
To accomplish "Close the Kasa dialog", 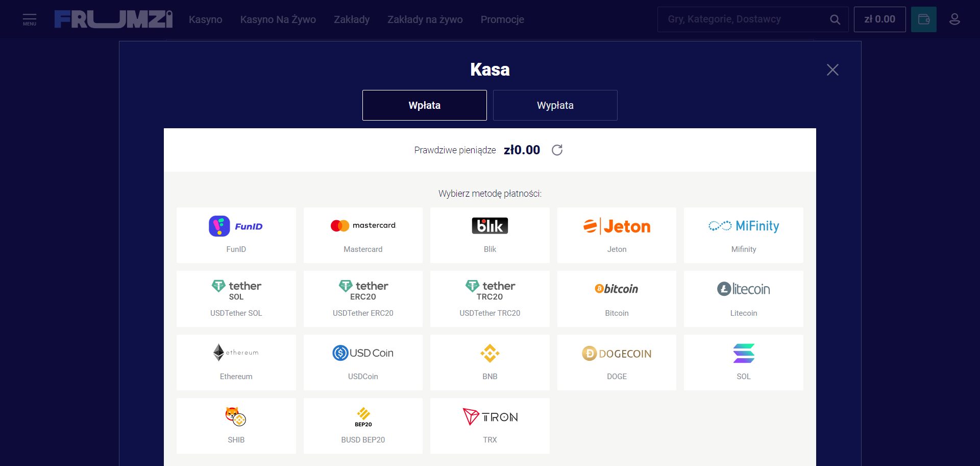I will [x=832, y=70].
